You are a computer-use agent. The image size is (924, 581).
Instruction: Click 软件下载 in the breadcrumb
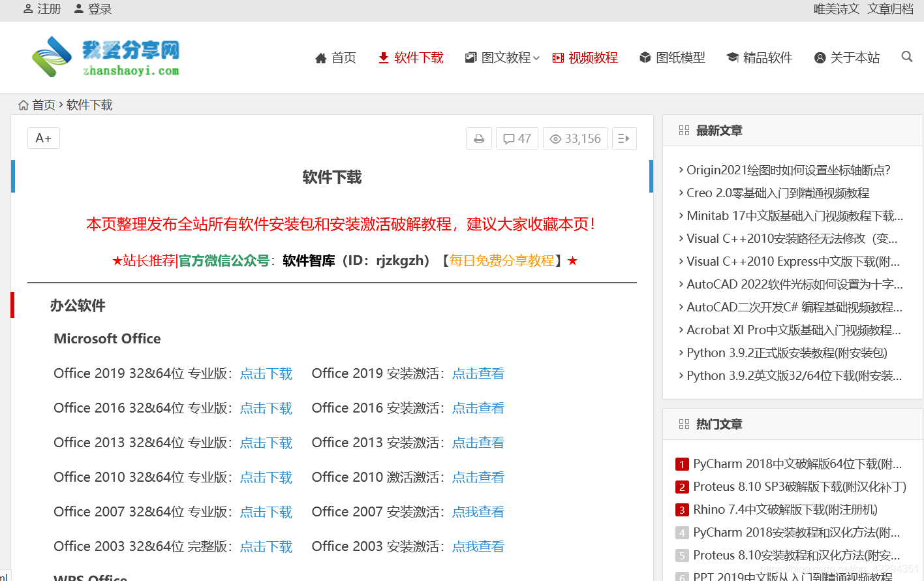tap(89, 105)
